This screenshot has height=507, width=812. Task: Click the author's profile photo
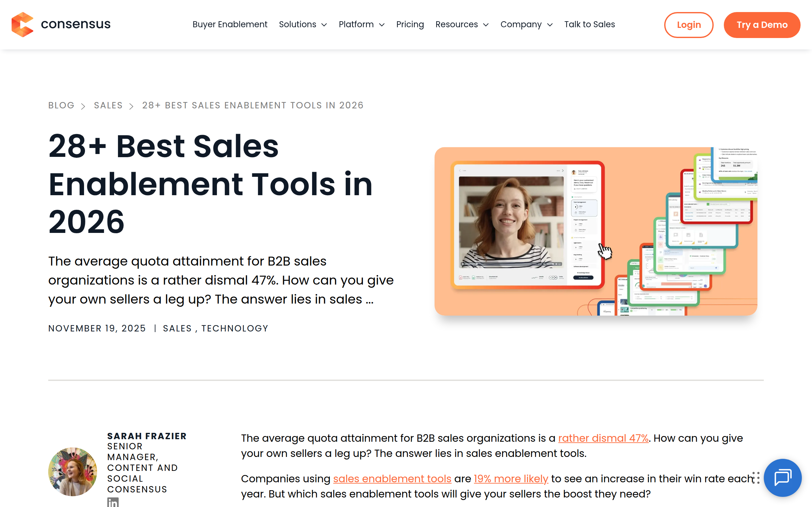click(x=73, y=472)
